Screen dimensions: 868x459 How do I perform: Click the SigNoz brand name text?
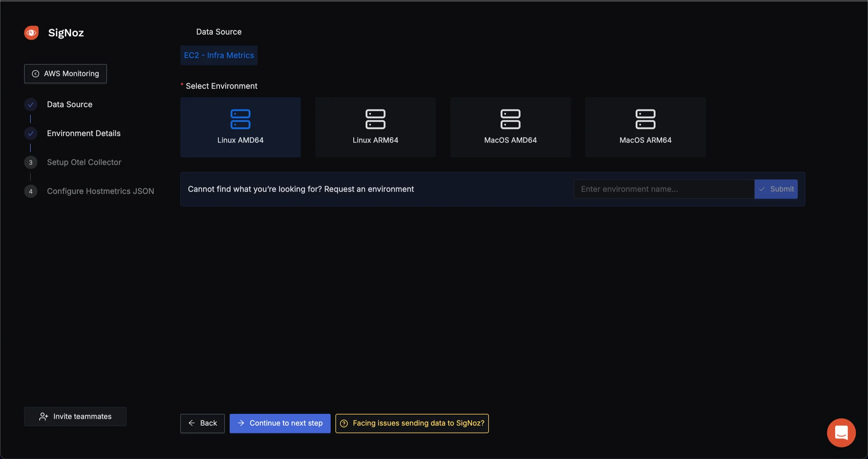(66, 33)
